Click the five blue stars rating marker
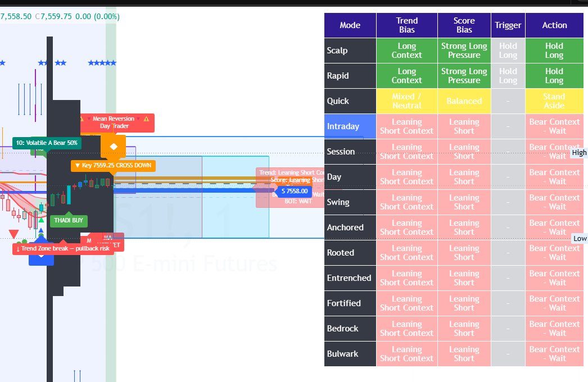Image resolution: width=588 pixels, height=382 pixels. [x=102, y=62]
